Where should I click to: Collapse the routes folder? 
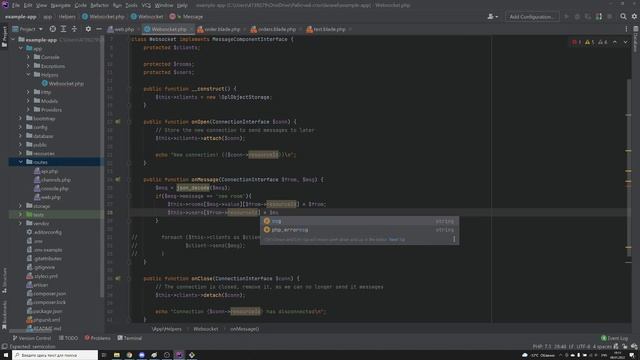coord(21,162)
